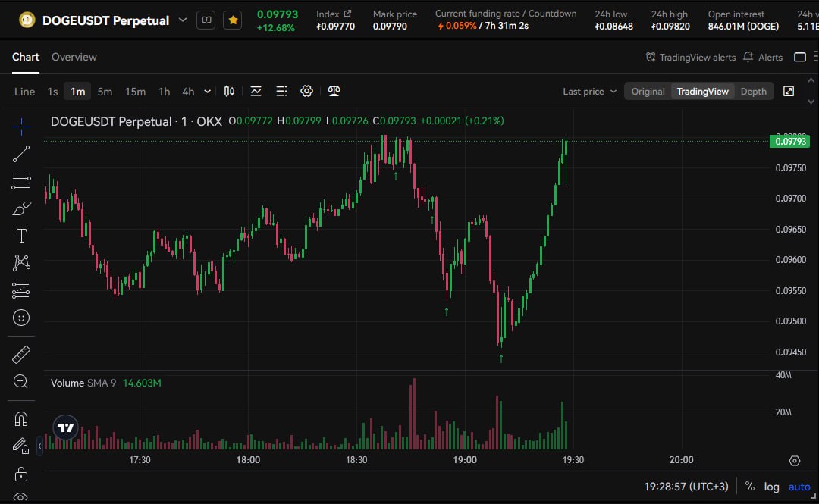Collapse the drawing toolbar with side arrow

[39, 446]
